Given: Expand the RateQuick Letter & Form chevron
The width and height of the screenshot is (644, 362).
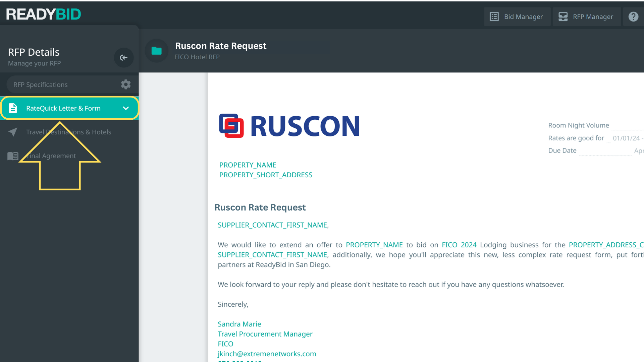Looking at the screenshot, I should tap(126, 108).
